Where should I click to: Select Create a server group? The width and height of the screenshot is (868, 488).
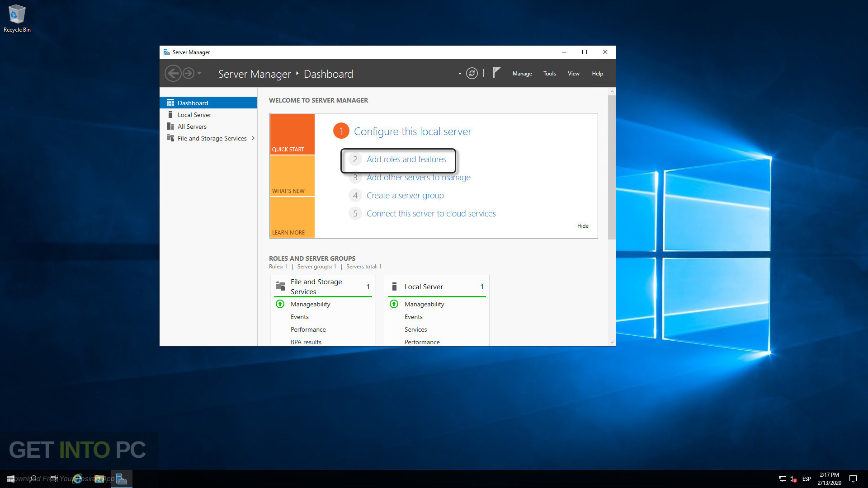(x=405, y=195)
